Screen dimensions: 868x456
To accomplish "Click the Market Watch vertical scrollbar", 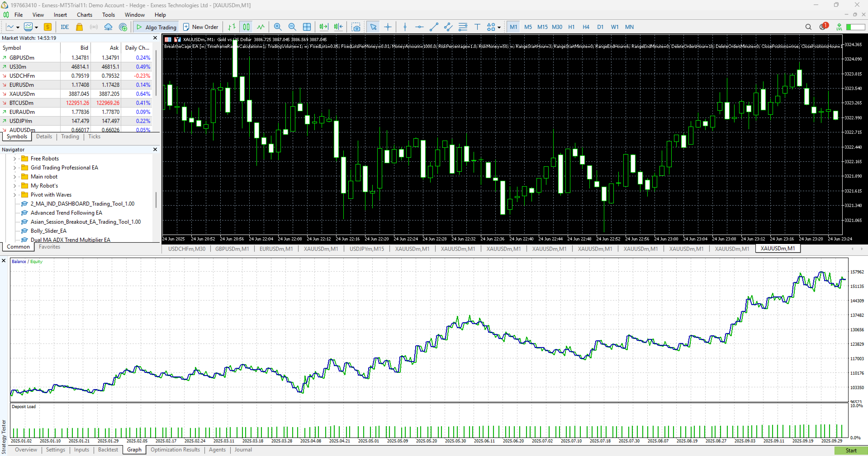I will pyautogui.click(x=157, y=72).
